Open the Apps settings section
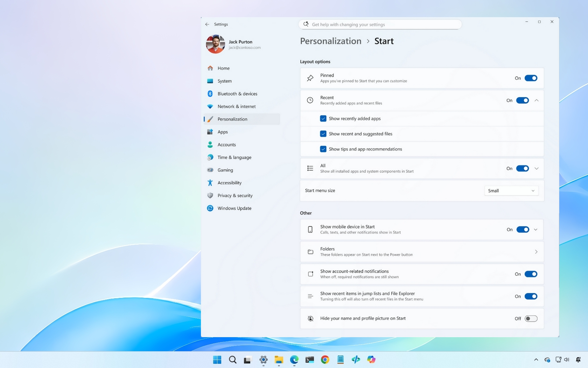588x368 pixels. click(241, 132)
